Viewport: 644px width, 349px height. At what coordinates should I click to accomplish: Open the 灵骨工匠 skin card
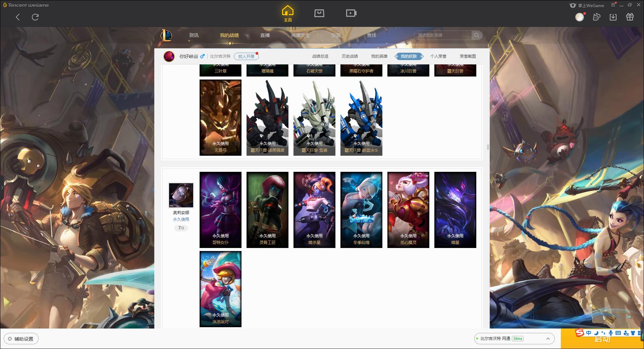[x=267, y=210]
